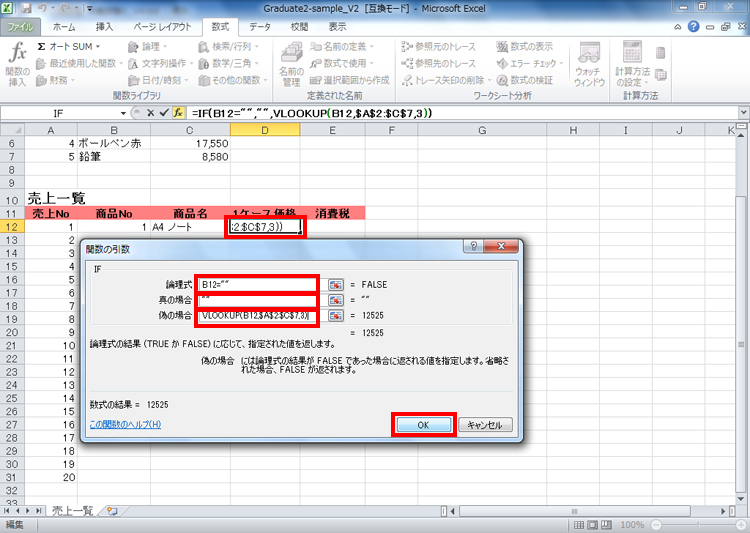Click Define Name (名前の定義)

click(342, 46)
